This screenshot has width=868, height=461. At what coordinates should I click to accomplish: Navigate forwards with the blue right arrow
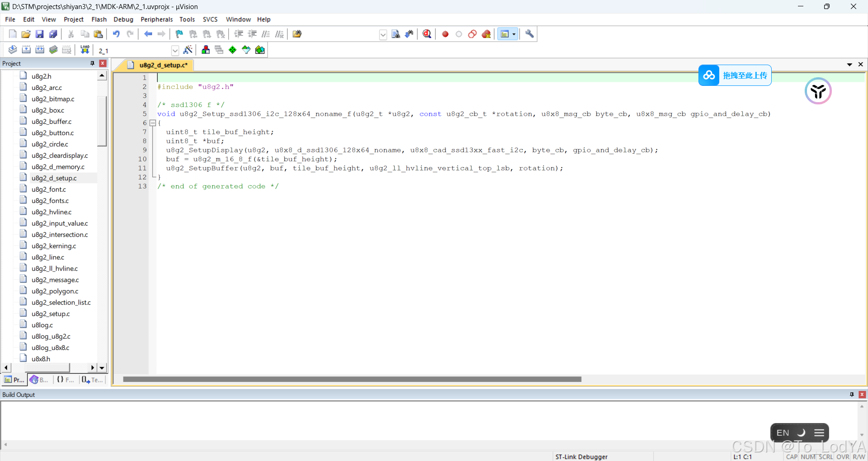click(161, 34)
